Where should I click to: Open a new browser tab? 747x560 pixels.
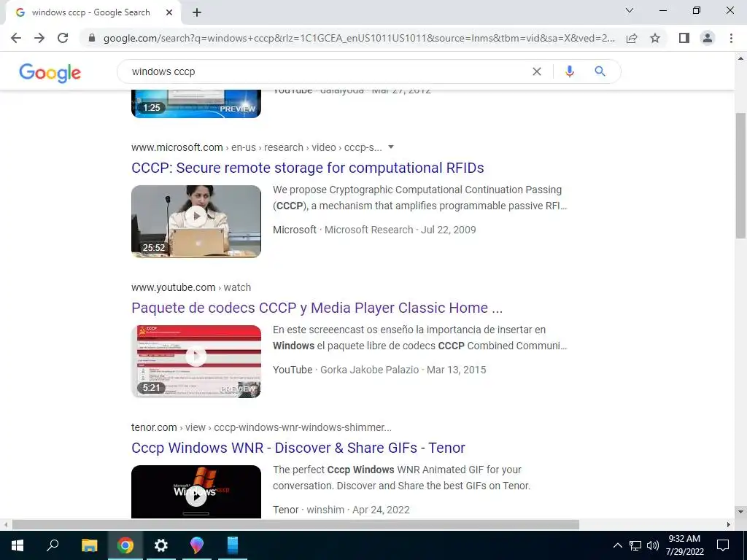197,13
